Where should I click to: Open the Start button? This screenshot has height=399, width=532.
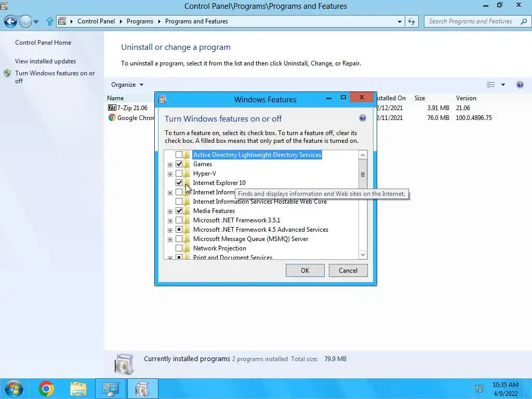coord(14,389)
